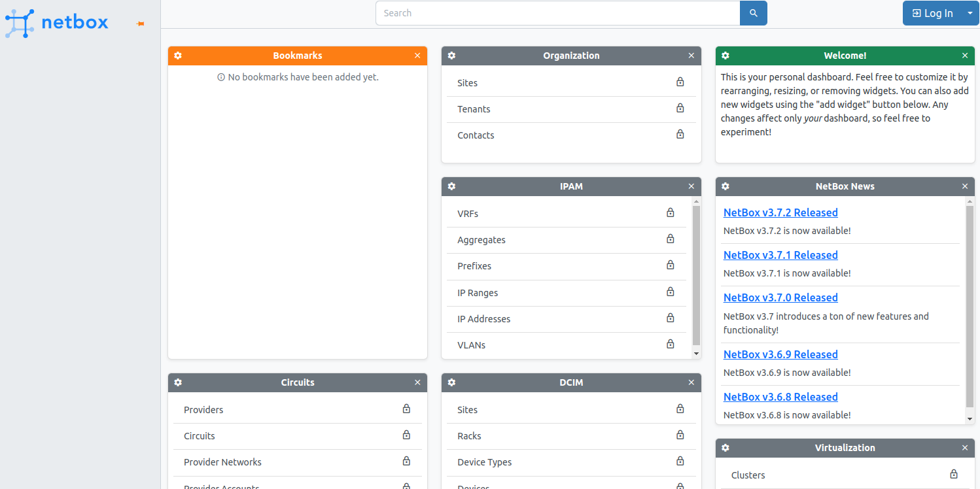Expand the Log In dropdown caret
This screenshot has height=489, width=980.
tap(970, 13)
